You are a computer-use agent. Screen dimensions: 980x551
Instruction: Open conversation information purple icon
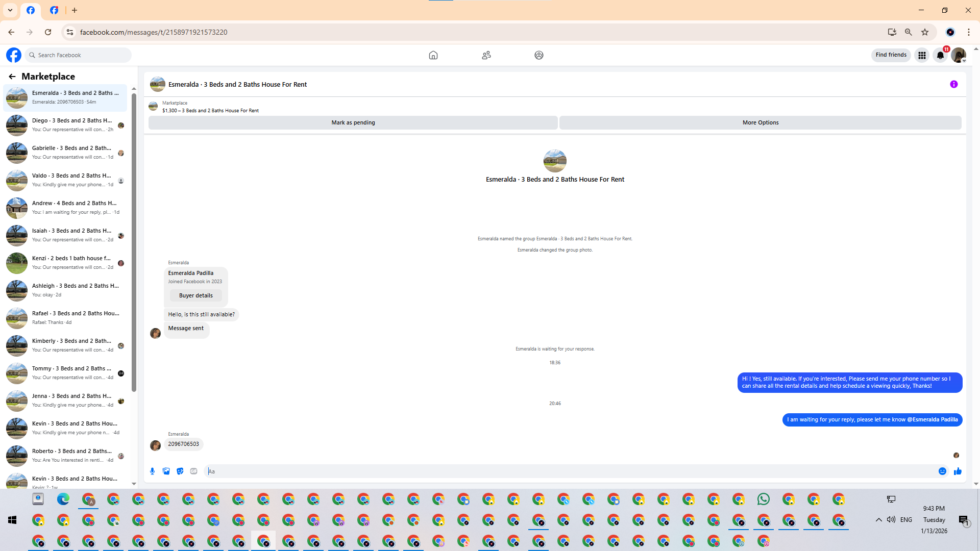click(x=953, y=84)
